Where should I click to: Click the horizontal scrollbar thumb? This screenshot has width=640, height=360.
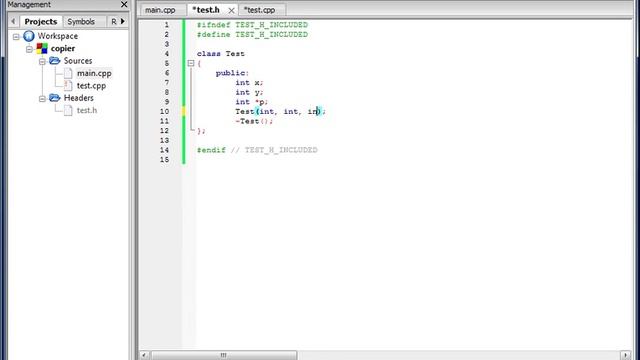click(224, 355)
